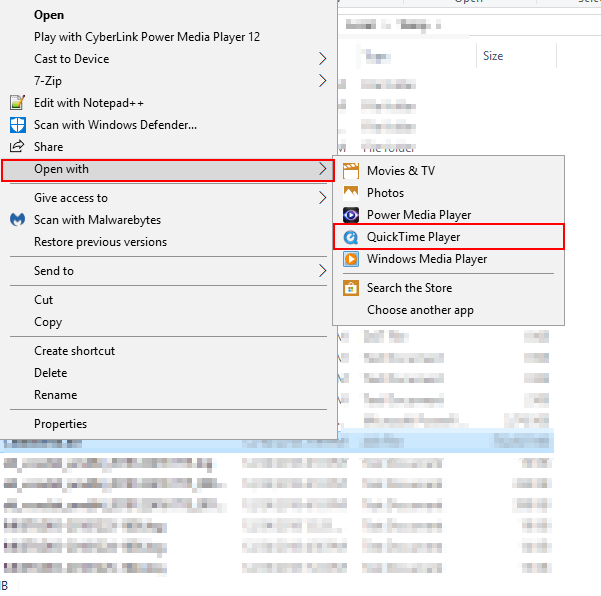
Task: Expand the Send to submenu arrow
Action: coord(322,271)
